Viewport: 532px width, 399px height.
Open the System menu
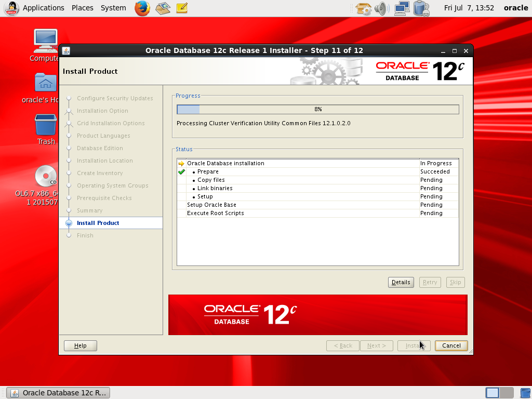click(113, 8)
